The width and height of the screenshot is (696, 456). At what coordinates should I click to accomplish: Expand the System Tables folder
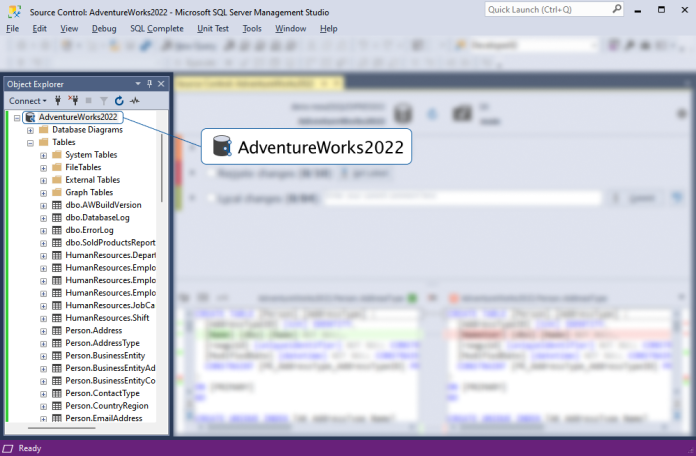click(43, 155)
